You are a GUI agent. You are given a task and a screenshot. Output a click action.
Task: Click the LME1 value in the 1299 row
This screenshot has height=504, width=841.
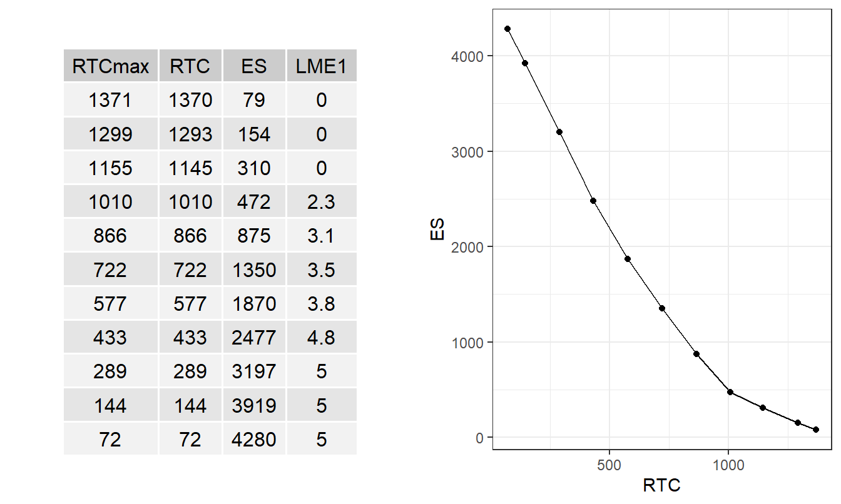pos(322,134)
